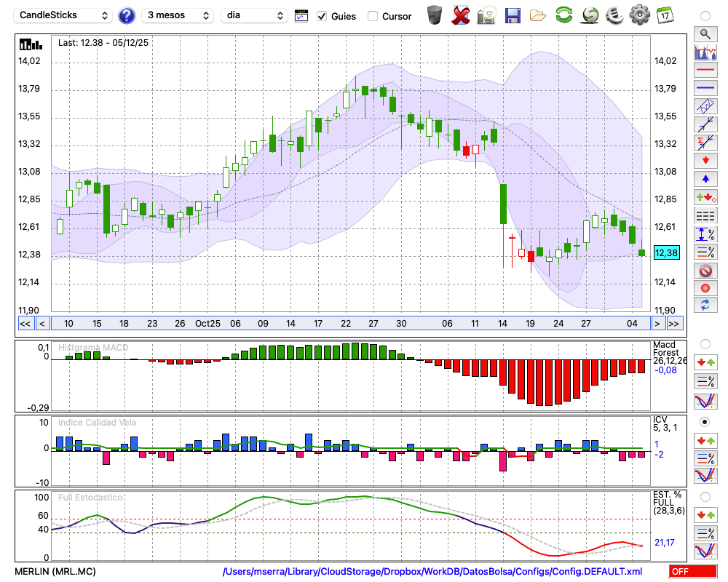Click the trash can icon
The width and height of the screenshot is (728, 582).
435,15
